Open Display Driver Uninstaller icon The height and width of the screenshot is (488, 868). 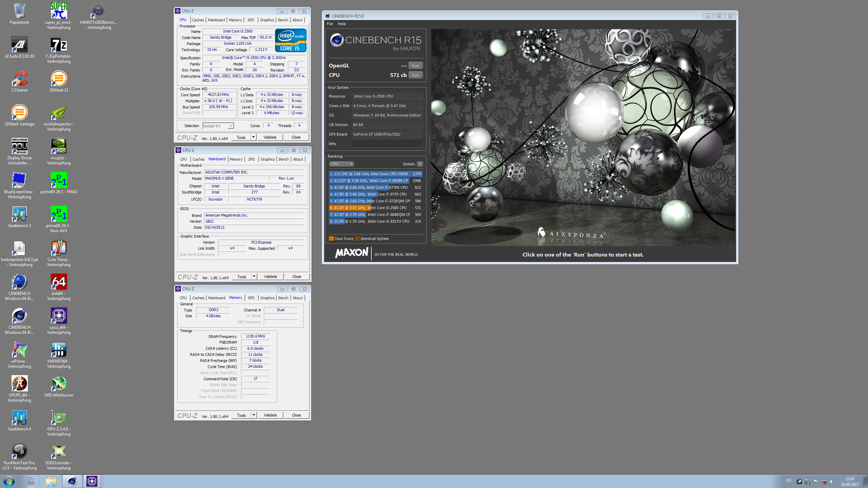pos(19,151)
